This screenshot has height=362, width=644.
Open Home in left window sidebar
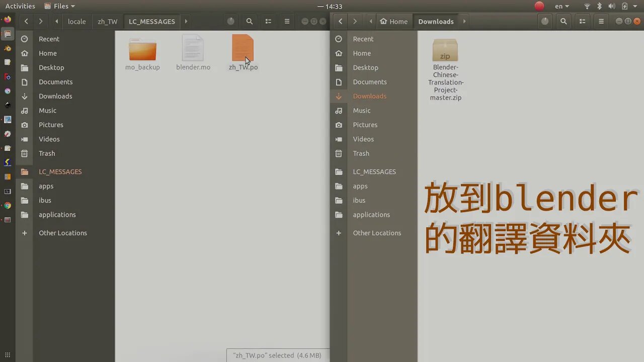point(65,53)
